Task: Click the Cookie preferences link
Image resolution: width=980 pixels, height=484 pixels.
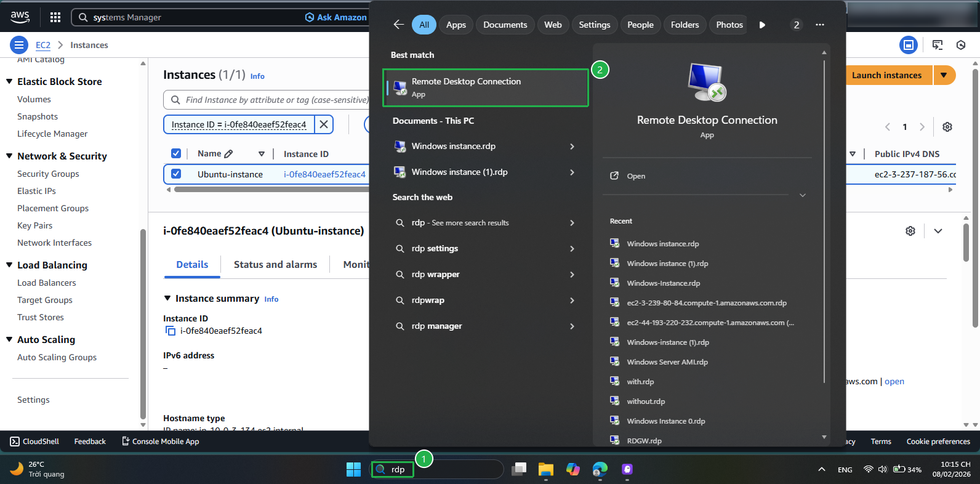Action: (938, 442)
